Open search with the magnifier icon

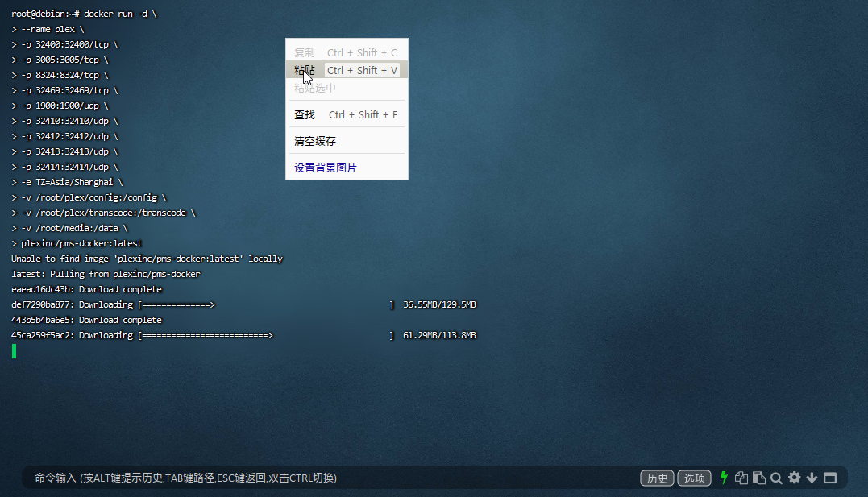pos(776,478)
